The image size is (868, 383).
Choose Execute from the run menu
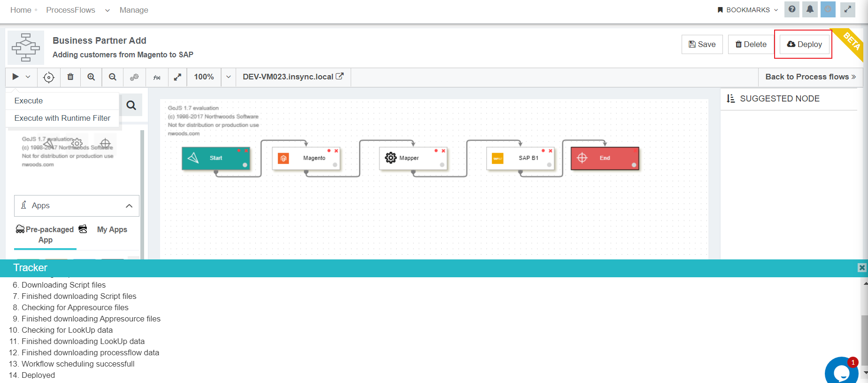click(29, 101)
